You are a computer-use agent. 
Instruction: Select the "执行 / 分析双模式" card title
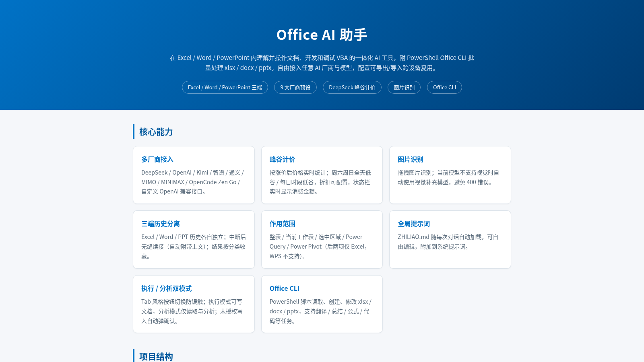pos(167,288)
